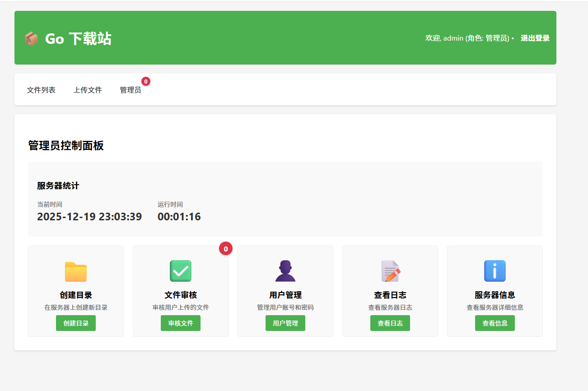The width and height of the screenshot is (588, 391).
Task: Click the purple user silhouette icon
Action: pos(285,271)
